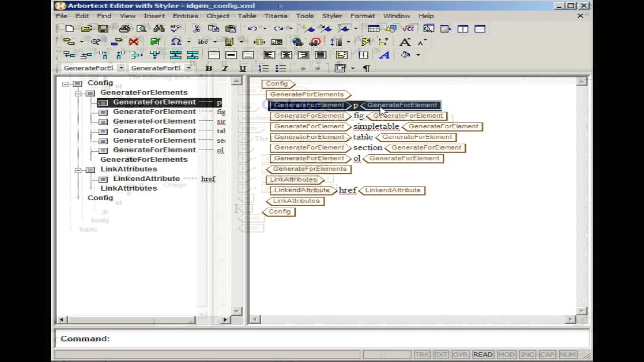Screen dimensions: 644x362
Task: Open the Entities menu
Action: pos(185,16)
